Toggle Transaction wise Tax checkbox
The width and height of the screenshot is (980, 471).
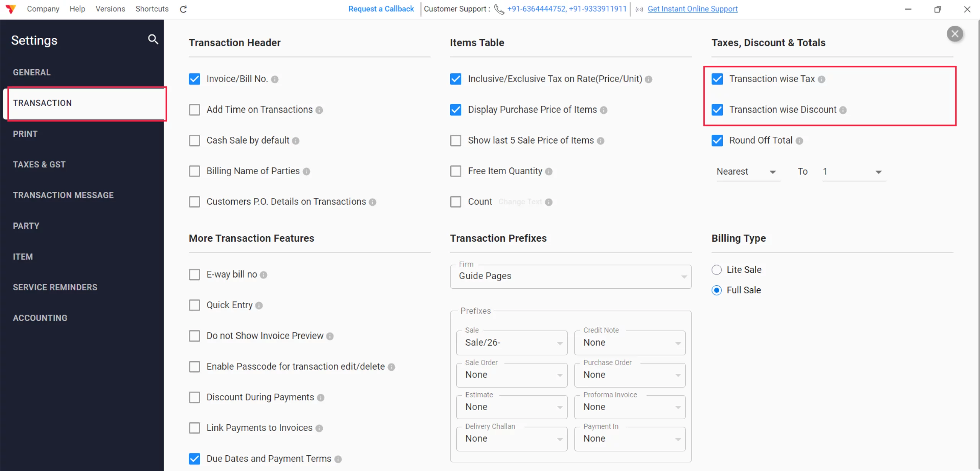(717, 79)
